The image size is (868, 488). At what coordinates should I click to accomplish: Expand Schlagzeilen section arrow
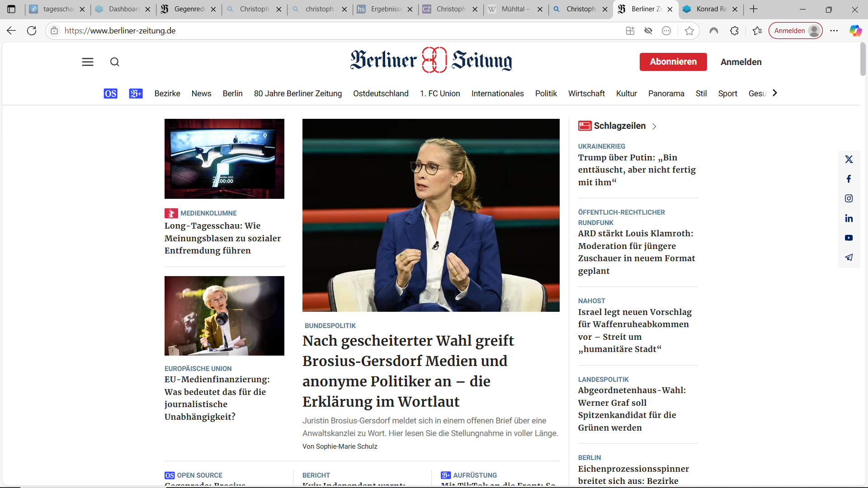point(654,127)
